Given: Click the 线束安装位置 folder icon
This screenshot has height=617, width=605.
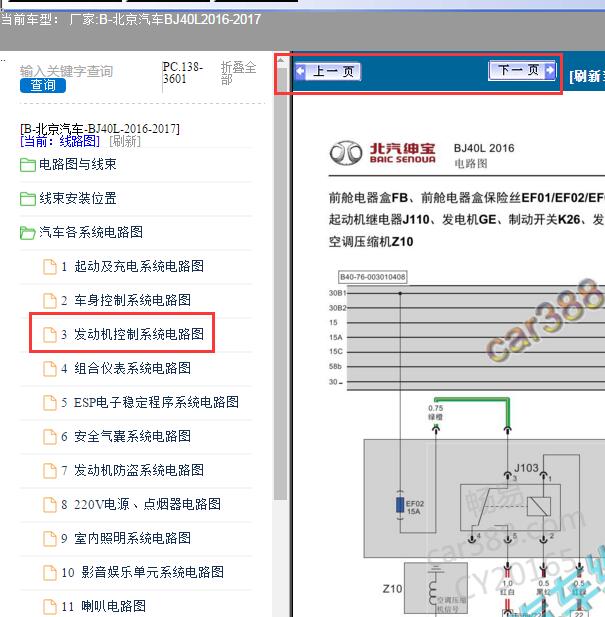Looking at the screenshot, I should tap(28, 199).
